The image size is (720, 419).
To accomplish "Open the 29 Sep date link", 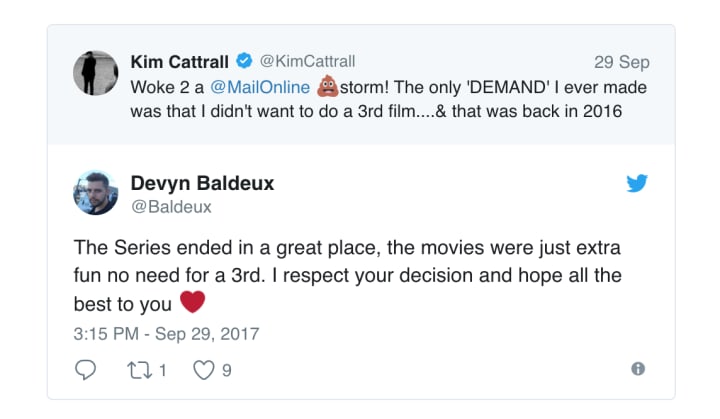I will 622,62.
